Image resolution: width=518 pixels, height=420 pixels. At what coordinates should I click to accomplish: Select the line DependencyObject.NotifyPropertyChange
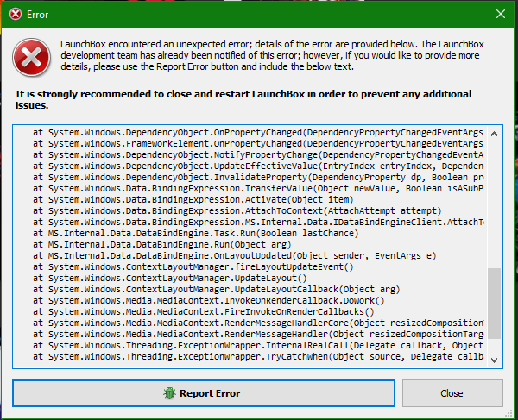click(x=258, y=154)
